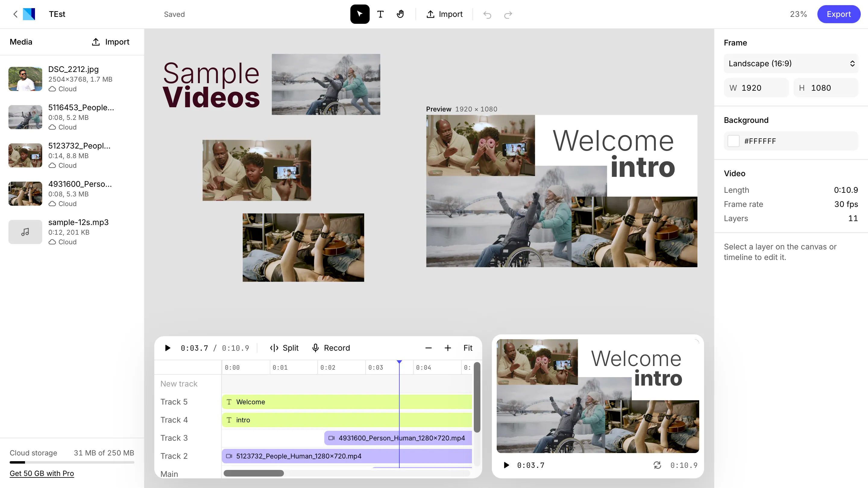Click the playhead marker on the ruler
This screenshot has height=488, width=868.
pyautogui.click(x=399, y=362)
